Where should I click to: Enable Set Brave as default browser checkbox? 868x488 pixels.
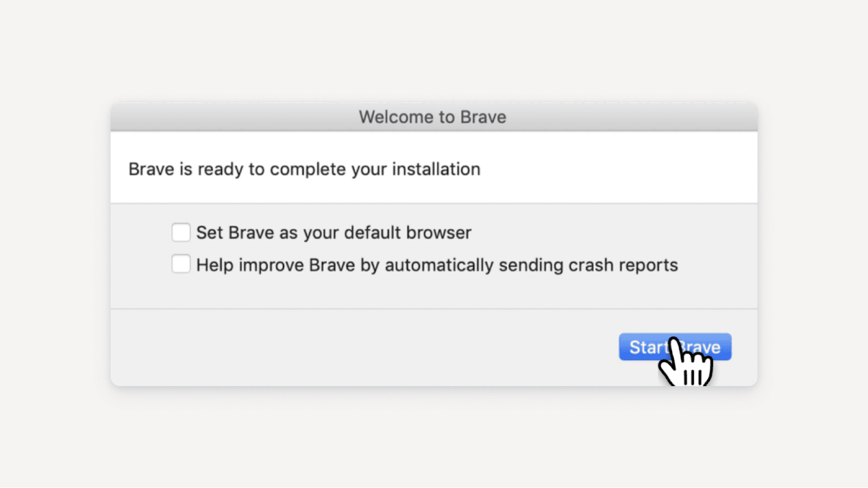click(x=181, y=232)
